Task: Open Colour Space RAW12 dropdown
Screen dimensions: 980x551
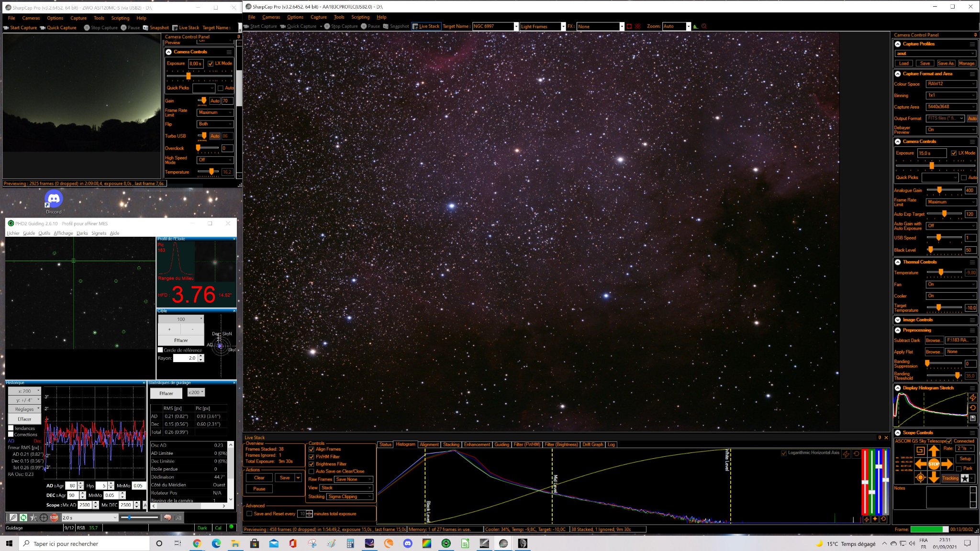Action: click(951, 84)
